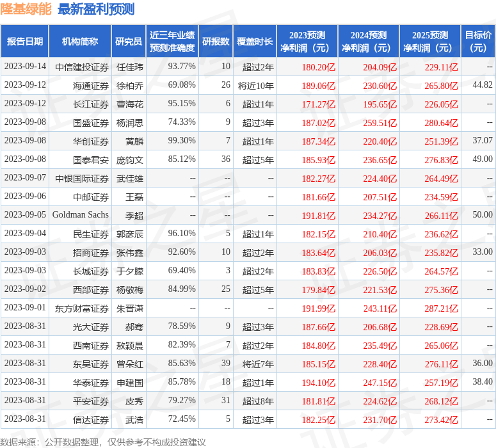The width and height of the screenshot is (496, 448).
Task: Click the 将近10年 coverage cell
Action: pos(256,86)
